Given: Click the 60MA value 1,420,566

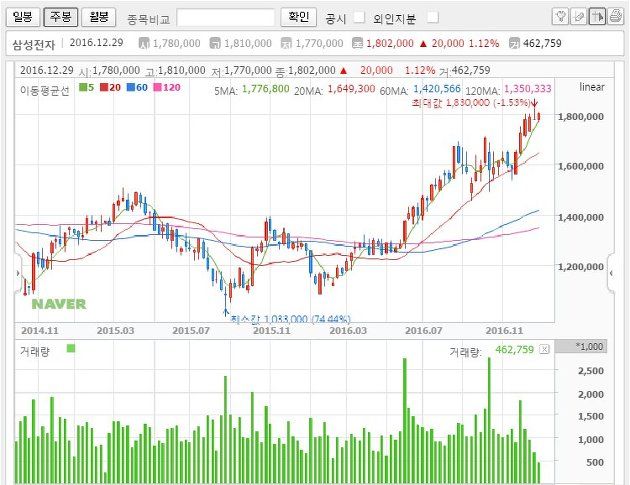Looking at the screenshot, I should pyautogui.click(x=437, y=89).
